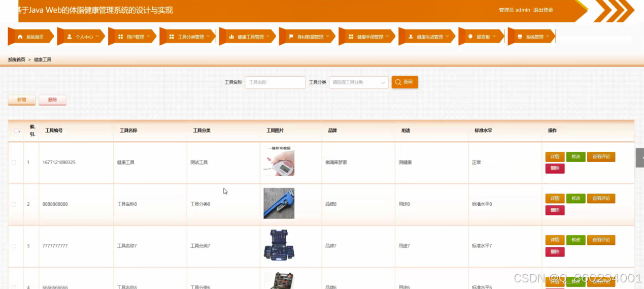Image resolution: width=644 pixels, height=289 pixels.
Task: Expand the 健康工具管理 menu chevron
Action: (x=268, y=37)
